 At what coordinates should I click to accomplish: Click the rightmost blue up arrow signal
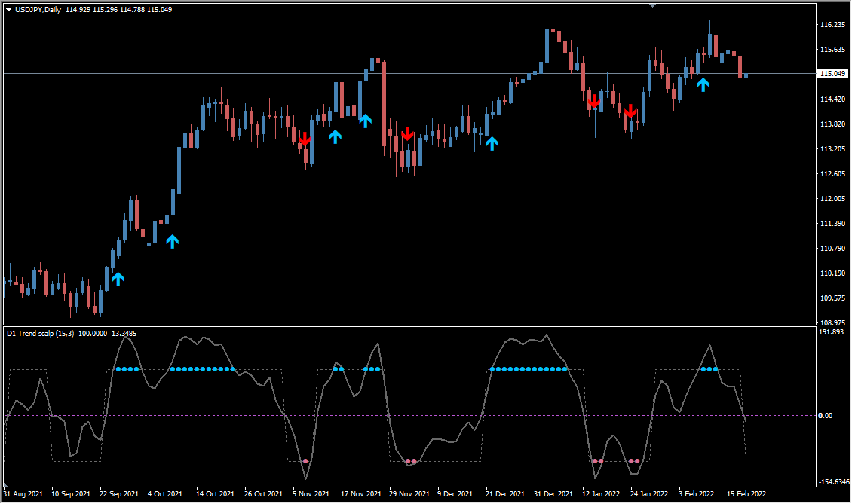pos(703,84)
